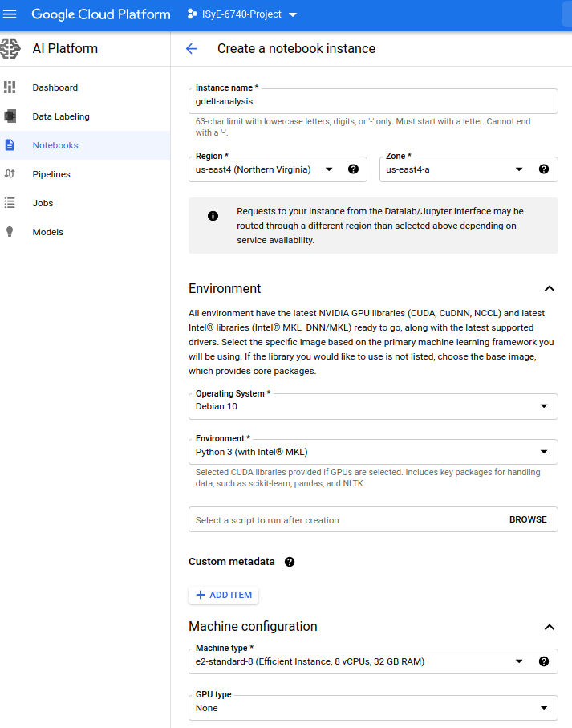572x728 pixels.
Task: Select Notebooks in the sidebar
Action: click(85, 144)
